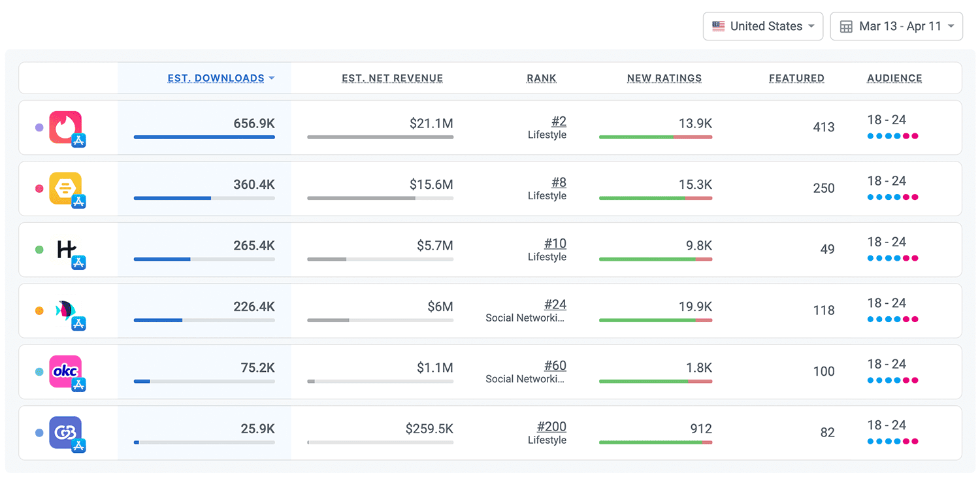Open the #10 rank link
This screenshot has width=980, height=477.
tap(555, 244)
